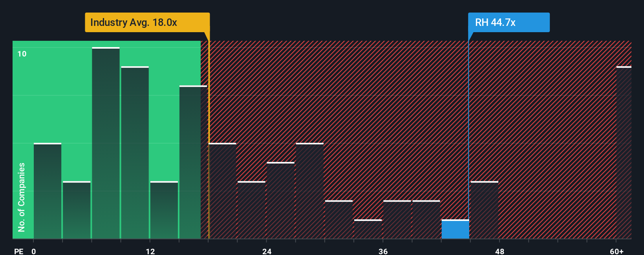Click the y-axis value 10

(x=22, y=54)
